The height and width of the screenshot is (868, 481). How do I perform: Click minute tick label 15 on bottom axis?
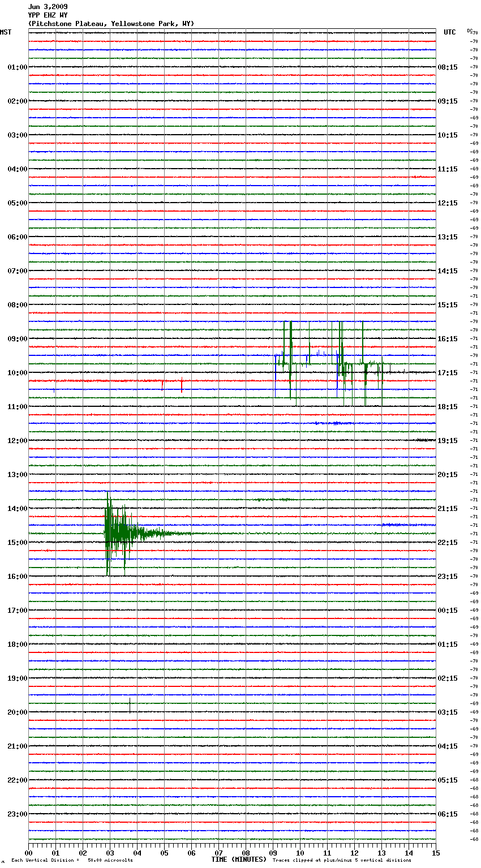point(436,853)
